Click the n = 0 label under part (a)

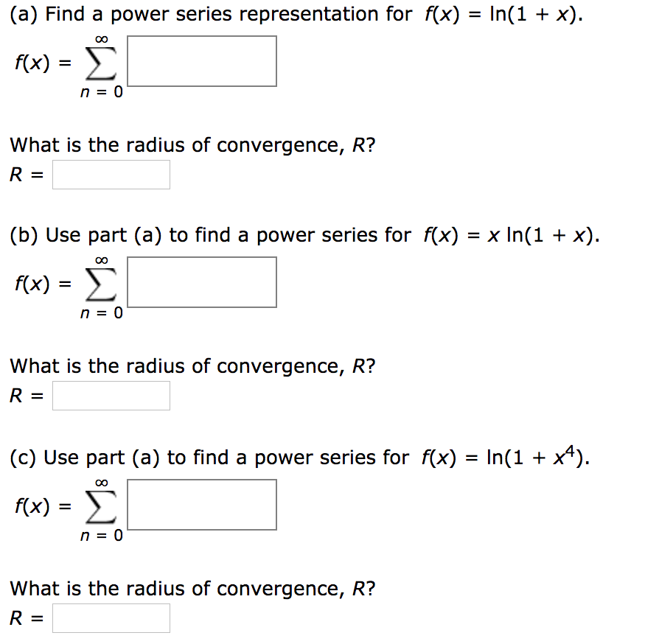(101, 92)
